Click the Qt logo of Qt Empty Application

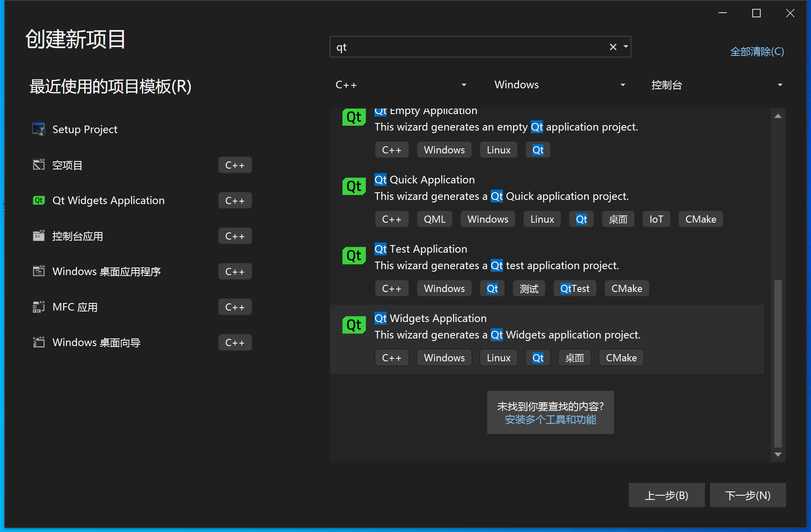tap(354, 117)
